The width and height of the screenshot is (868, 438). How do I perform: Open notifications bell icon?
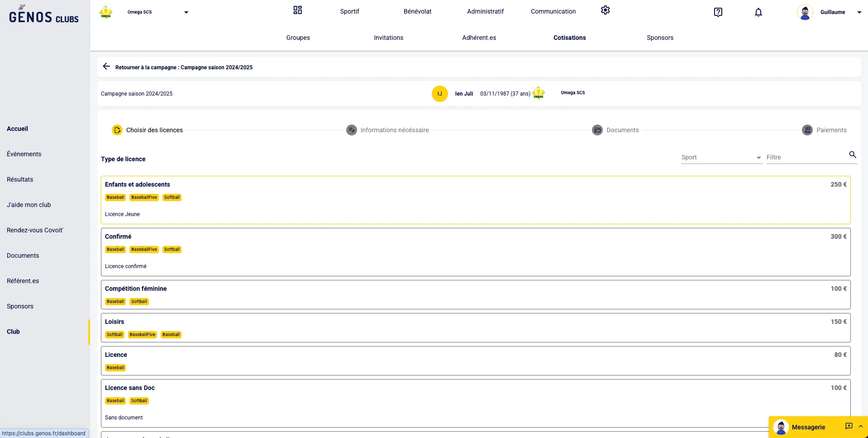click(x=758, y=12)
